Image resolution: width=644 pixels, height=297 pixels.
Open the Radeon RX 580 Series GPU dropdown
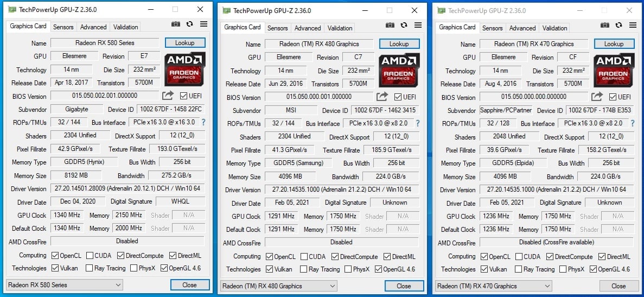pyautogui.click(x=65, y=285)
